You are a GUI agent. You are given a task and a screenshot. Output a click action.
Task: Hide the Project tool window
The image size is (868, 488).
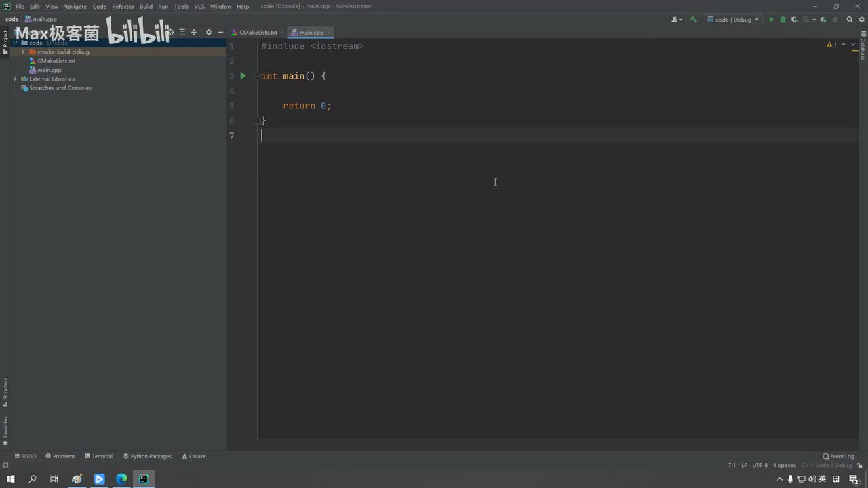[220, 32]
